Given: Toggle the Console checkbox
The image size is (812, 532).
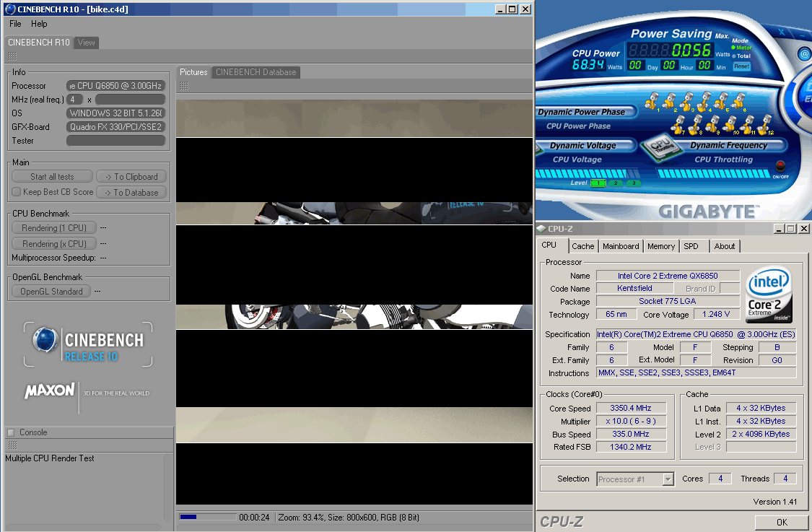Looking at the screenshot, I should [x=11, y=432].
